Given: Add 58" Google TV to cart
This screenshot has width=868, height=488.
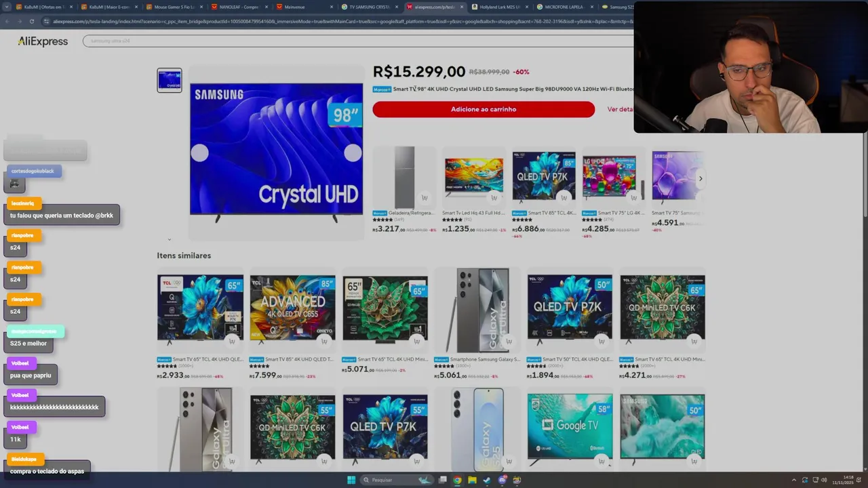Looking at the screenshot, I should click(601, 461).
